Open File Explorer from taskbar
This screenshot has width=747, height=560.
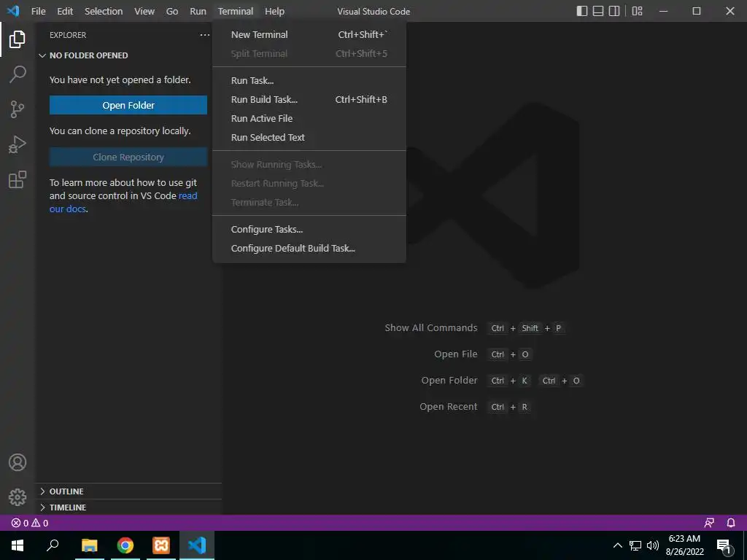89,545
